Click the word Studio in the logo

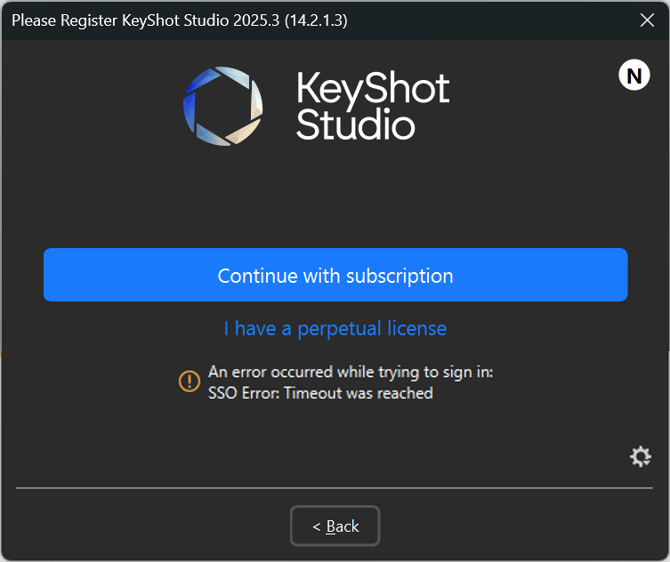pyautogui.click(x=355, y=125)
